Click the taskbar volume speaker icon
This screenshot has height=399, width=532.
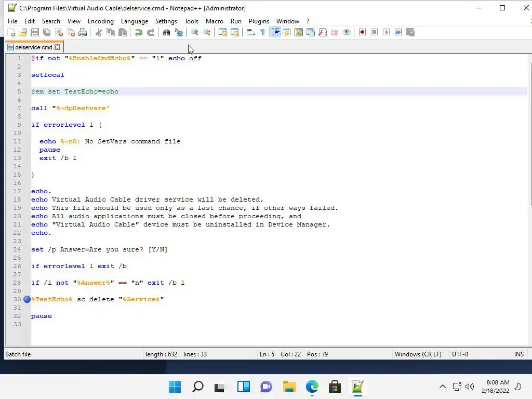(x=470, y=387)
